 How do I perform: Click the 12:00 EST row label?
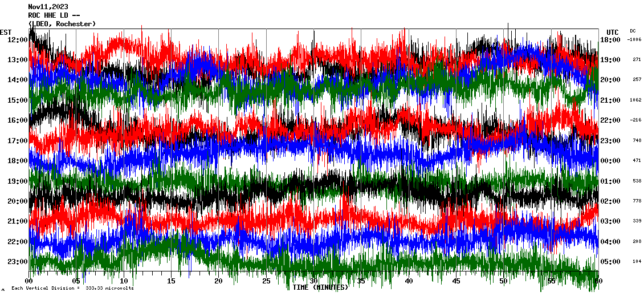coord(18,40)
